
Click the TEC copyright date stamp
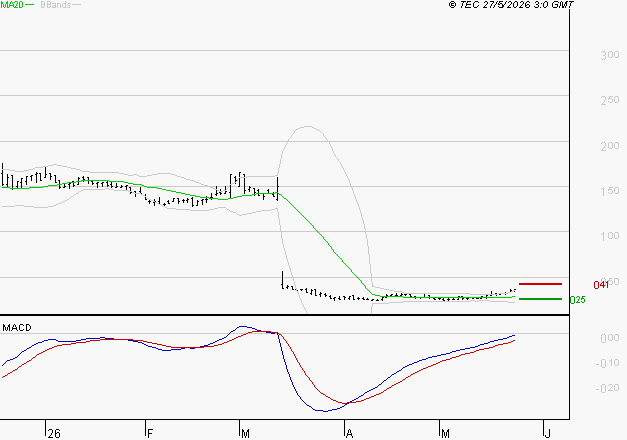click(x=511, y=5)
